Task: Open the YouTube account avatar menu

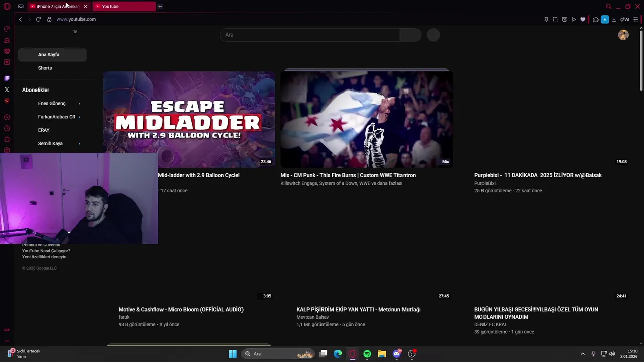Action: click(623, 35)
